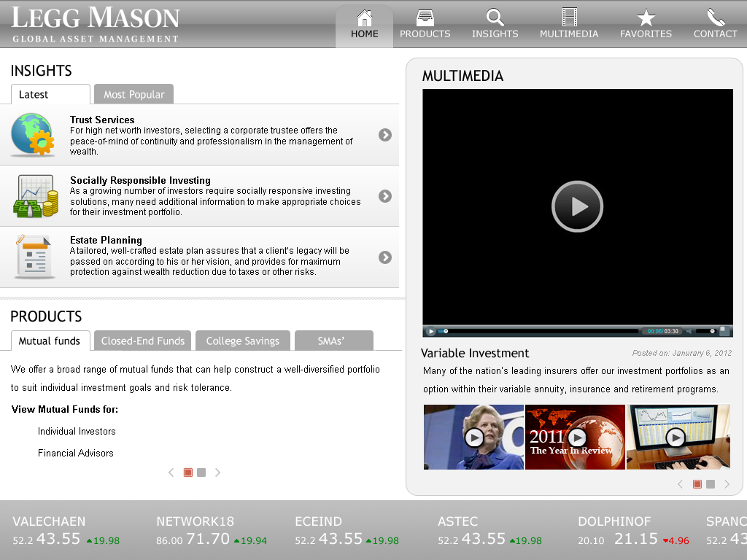This screenshot has height=560, width=747.
Task: Open Individual Investors mutual funds link
Action: click(77, 432)
